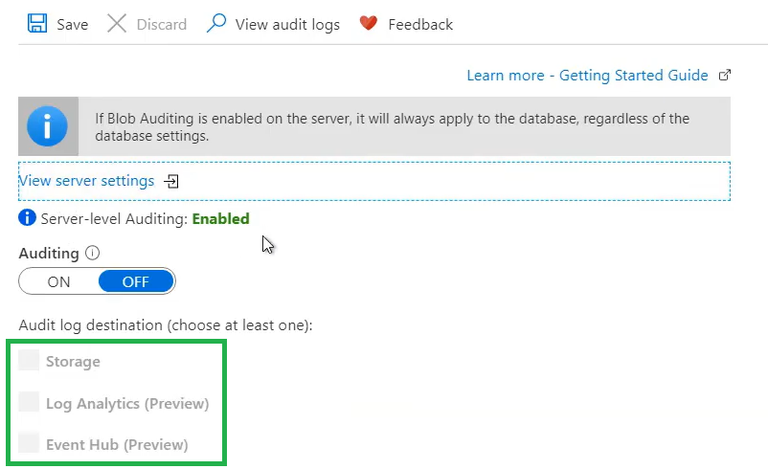Image resolution: width=768 pixels, height=469 pixels.
Task: Click the View audit logs magnifier icon
Action: click(216, 24)
